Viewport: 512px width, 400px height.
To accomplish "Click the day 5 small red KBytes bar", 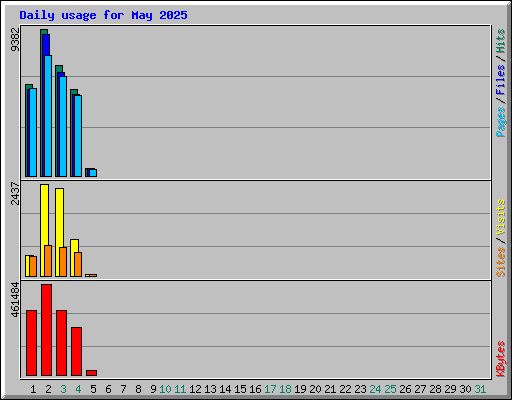I will tap(91, 373).
